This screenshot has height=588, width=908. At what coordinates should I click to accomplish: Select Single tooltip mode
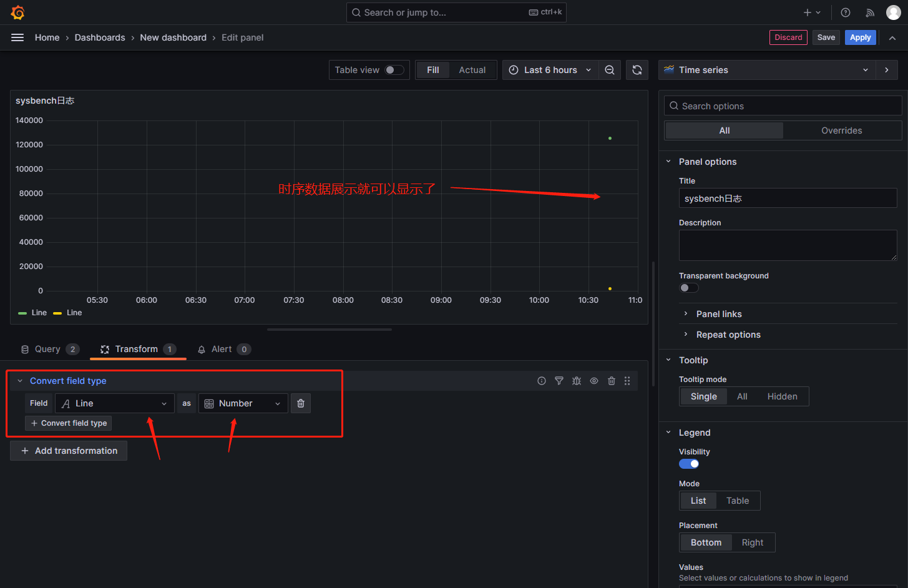(703, 396)
